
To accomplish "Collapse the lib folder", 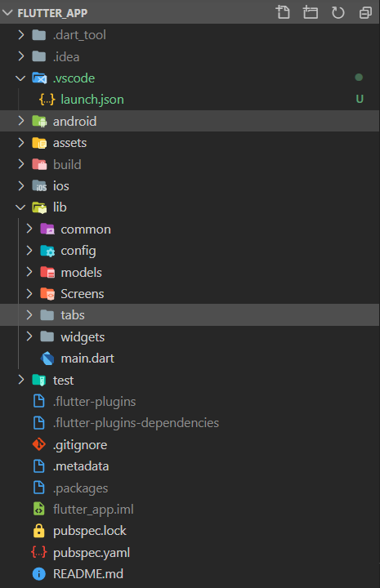I will click(20, 207).
